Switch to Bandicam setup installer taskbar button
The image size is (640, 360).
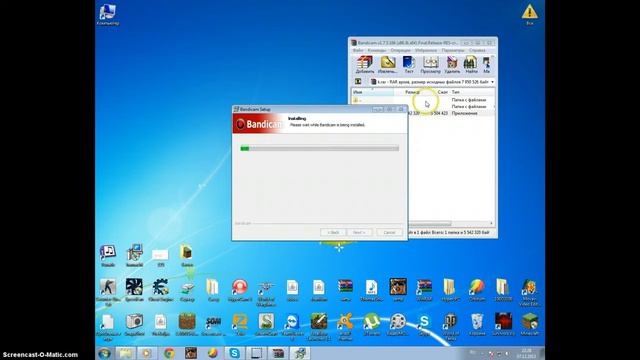pyautogui.click(x=300, y=353)
